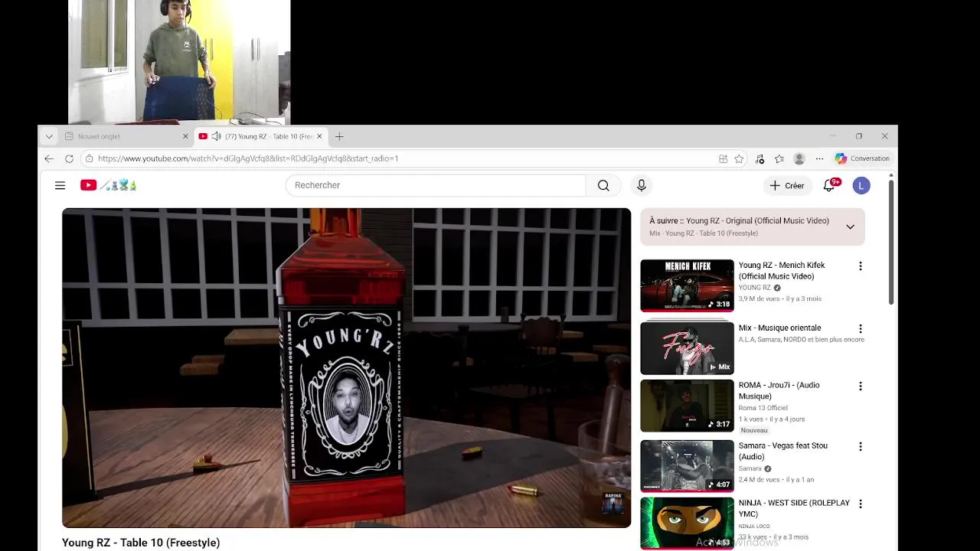The height and width of the screenshot is (551, 980).
Task: View site information icon in address bar
Action: click(90, 158)
